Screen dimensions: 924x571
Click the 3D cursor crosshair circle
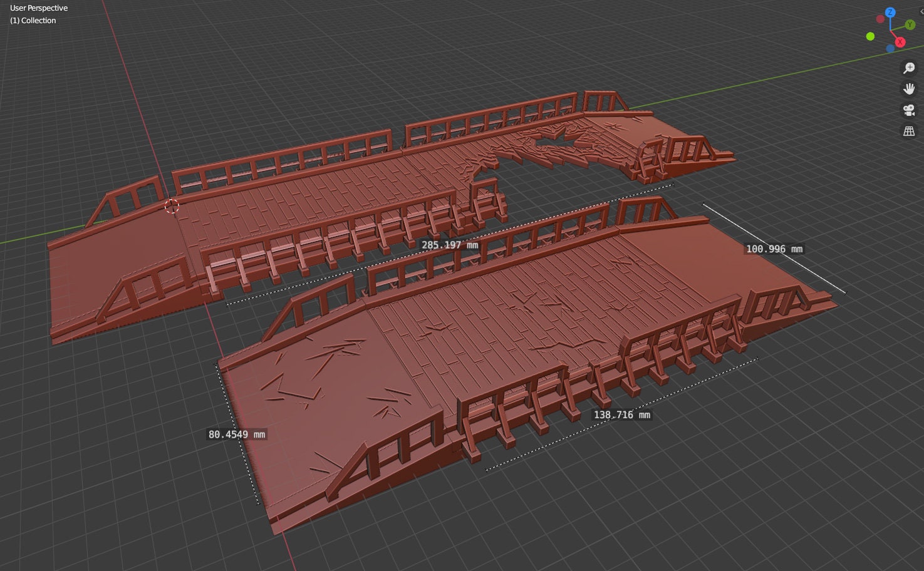point(172,206)
